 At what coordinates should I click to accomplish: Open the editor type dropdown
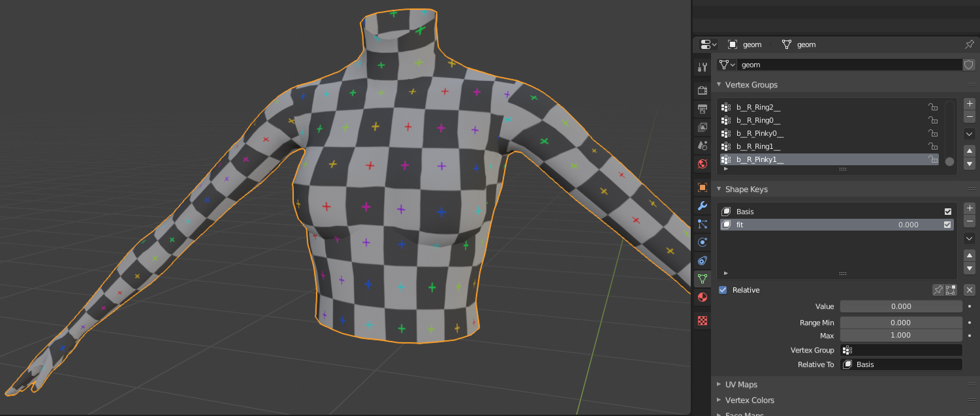708,44
